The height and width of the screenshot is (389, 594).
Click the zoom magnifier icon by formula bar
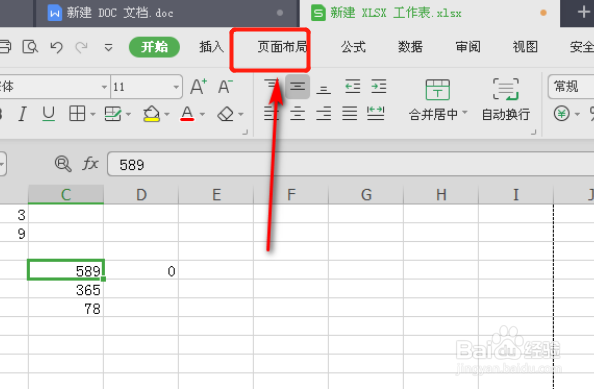point(63,164)
